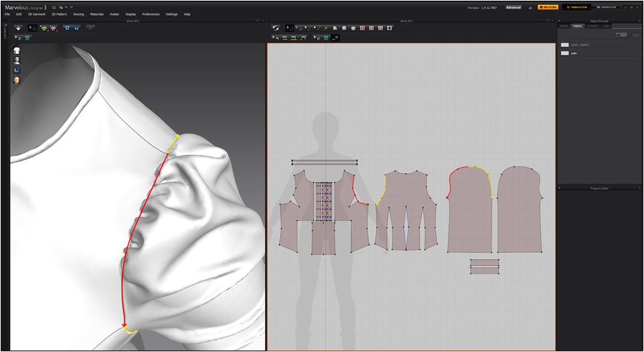The height and width of the screenshot is (352, 644).
Task: Toggle avatar head display icon in 3D view
Action: 17,80
